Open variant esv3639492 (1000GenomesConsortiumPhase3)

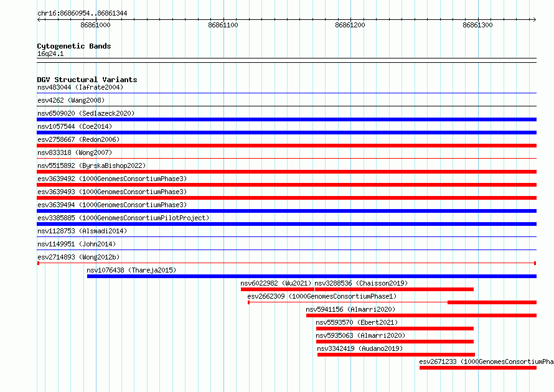tap(112, 179)
